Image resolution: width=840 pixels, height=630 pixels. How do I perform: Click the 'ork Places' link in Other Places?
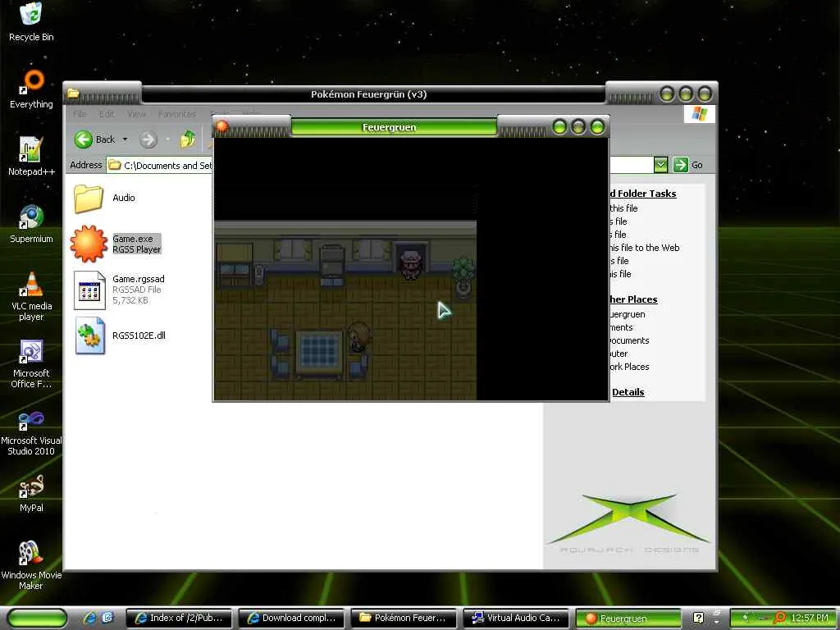point(629,367)
